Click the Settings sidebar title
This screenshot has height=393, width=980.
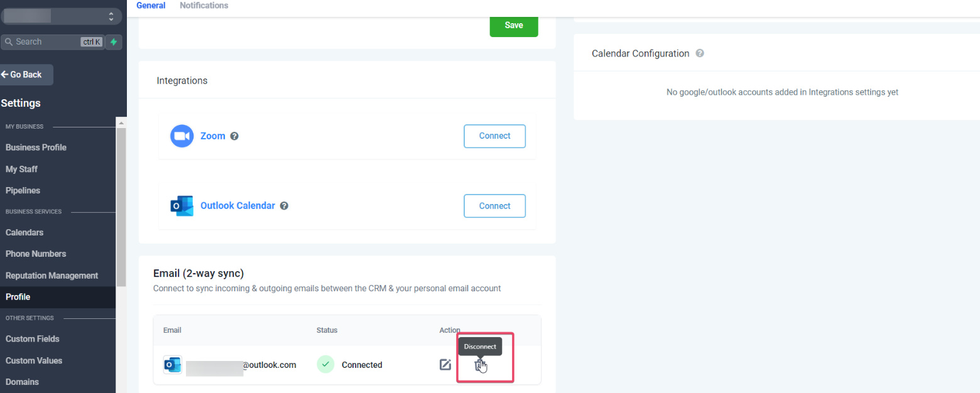[21, 104]
